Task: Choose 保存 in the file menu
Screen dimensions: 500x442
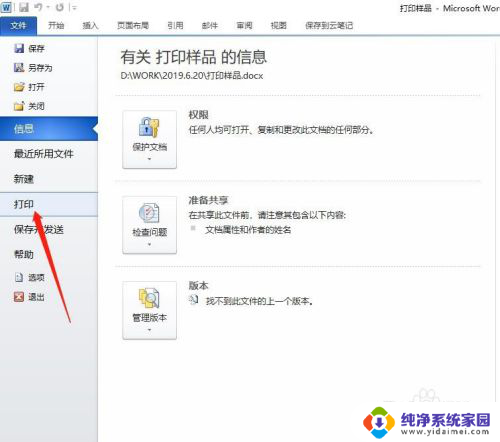Action: coord(36,49)
